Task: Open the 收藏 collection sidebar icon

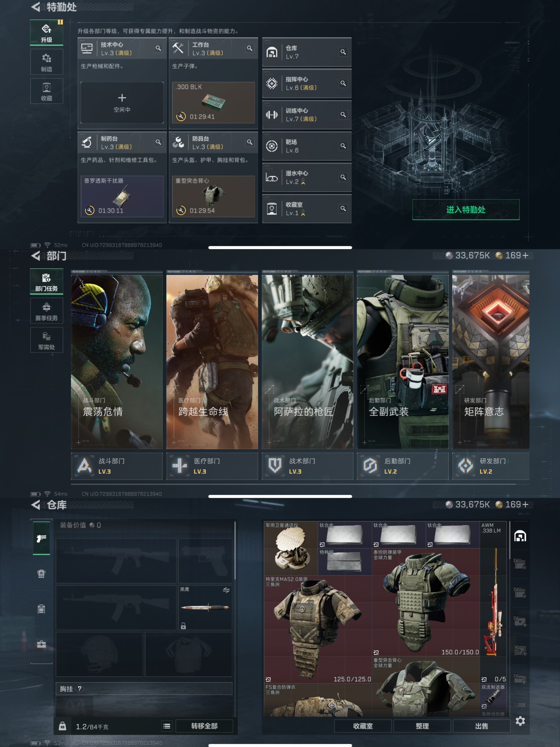Action: 47,91
